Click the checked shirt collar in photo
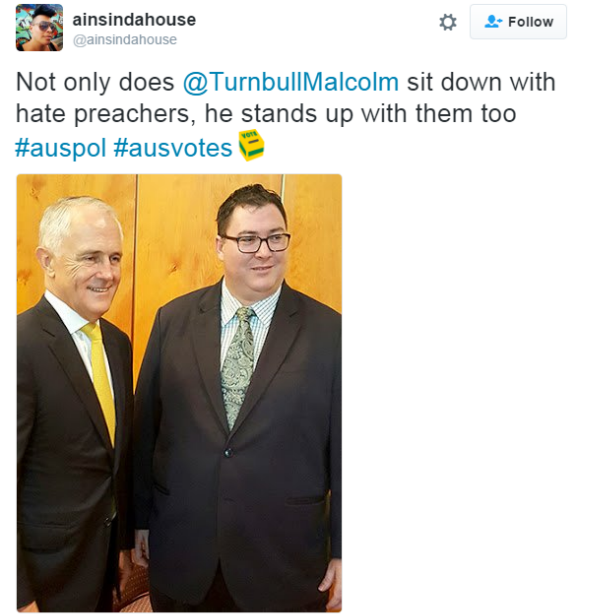This screenshot has width=590, height=615. pyautogui.click(x=251, y=310)
